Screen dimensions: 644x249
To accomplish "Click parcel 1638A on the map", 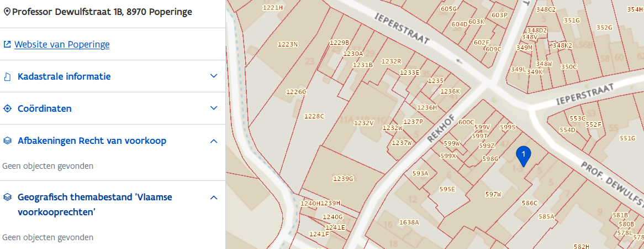I will [x=409, y=222].
